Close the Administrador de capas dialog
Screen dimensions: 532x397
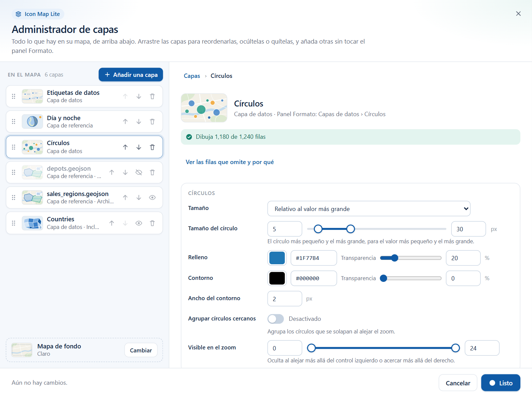pyautogui.click(x=518, y=14)
